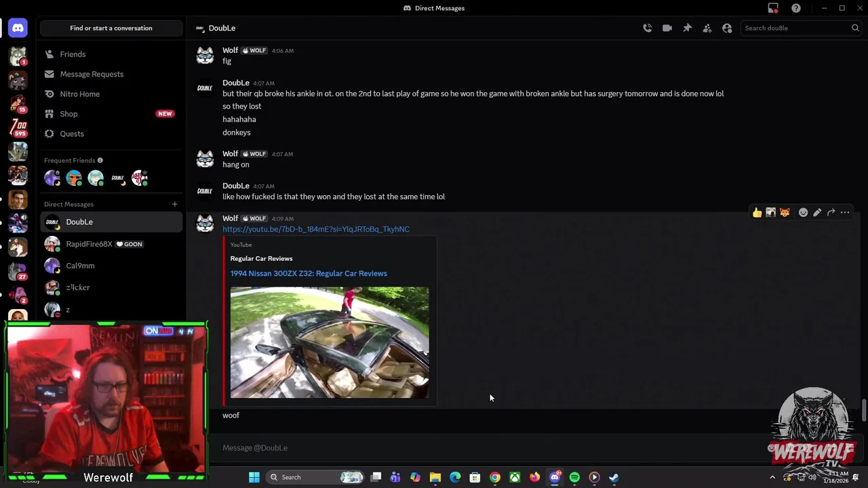868x488 pixels.
Task: Open server with 27 badge
Action: coord(18,270)
